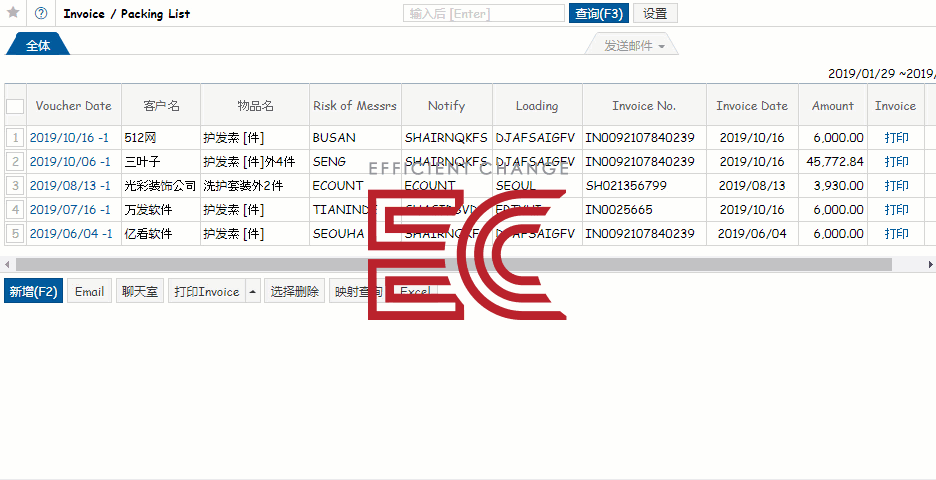This screenshot has width=936, height=480.
Task: Click the 新增(F2) button
Action: point(33,291)
